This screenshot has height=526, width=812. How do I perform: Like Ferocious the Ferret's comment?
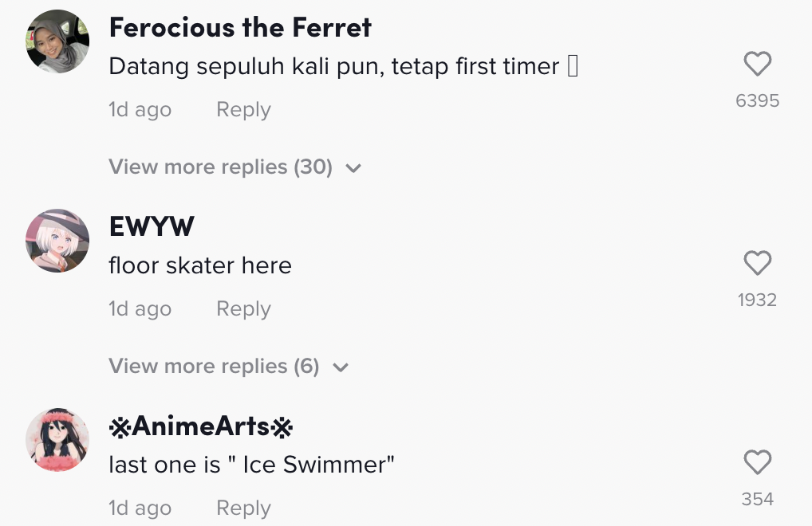coord(757,64)
